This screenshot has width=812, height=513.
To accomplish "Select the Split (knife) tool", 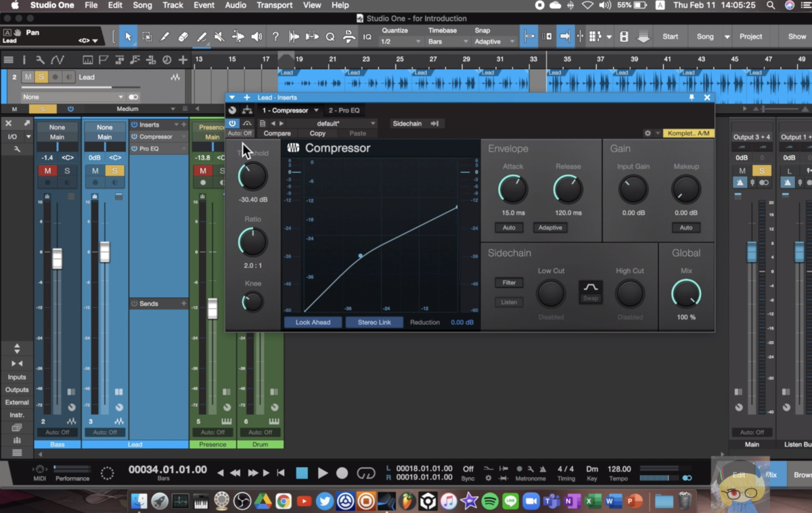I will (164, 37).
